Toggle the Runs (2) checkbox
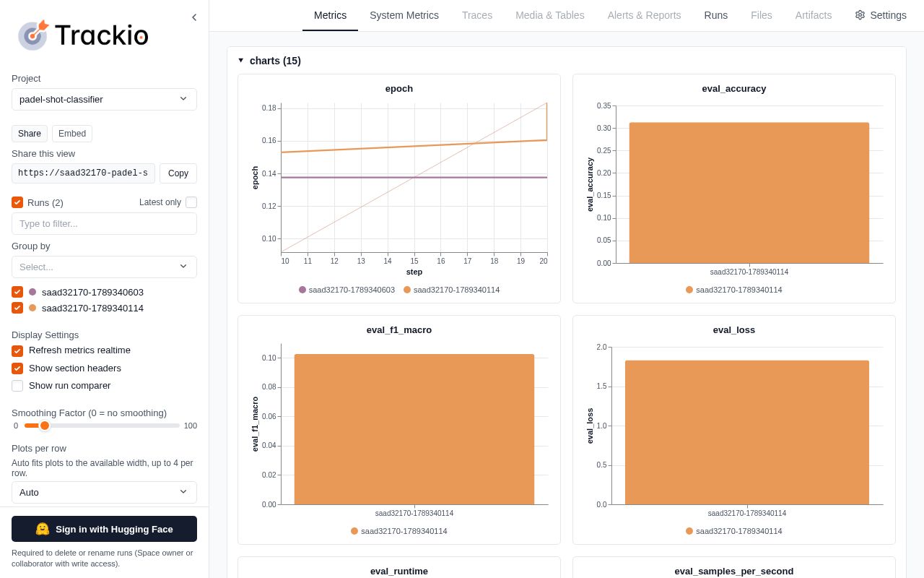 (x=17, y=202)
